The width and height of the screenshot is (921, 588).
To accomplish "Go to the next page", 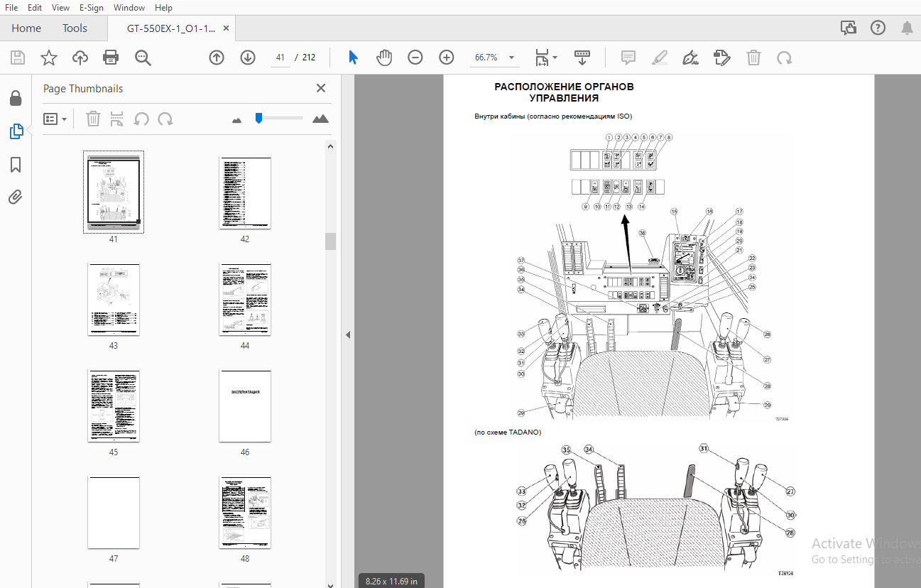I will [247, 58].
